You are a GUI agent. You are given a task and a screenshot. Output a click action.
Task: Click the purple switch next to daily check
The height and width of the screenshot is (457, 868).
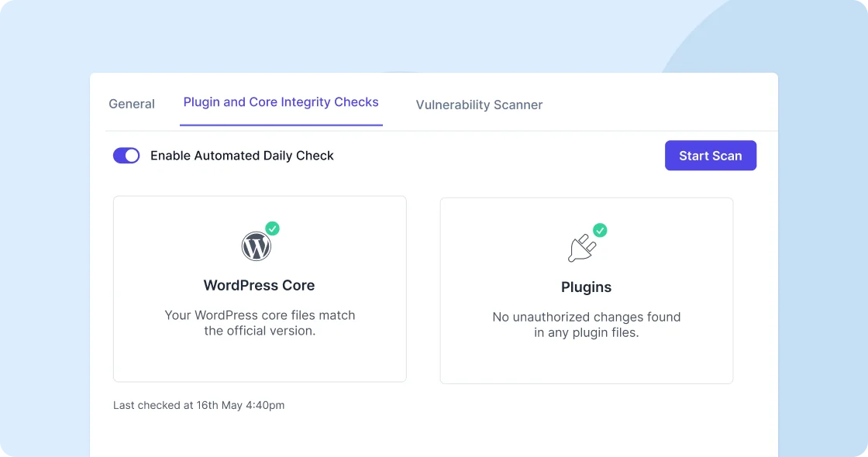pos(126,155)
